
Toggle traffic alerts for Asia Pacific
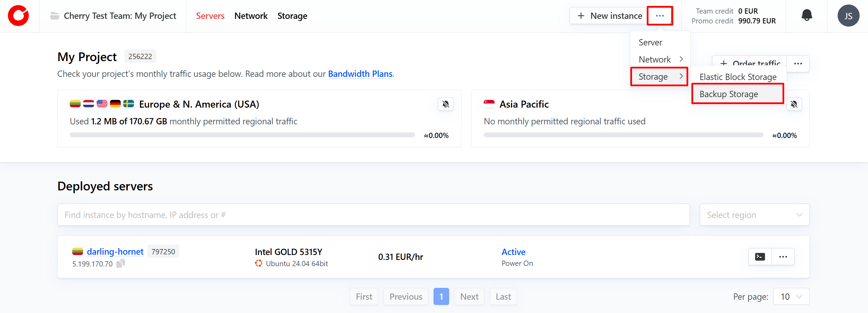click(794, 104)
